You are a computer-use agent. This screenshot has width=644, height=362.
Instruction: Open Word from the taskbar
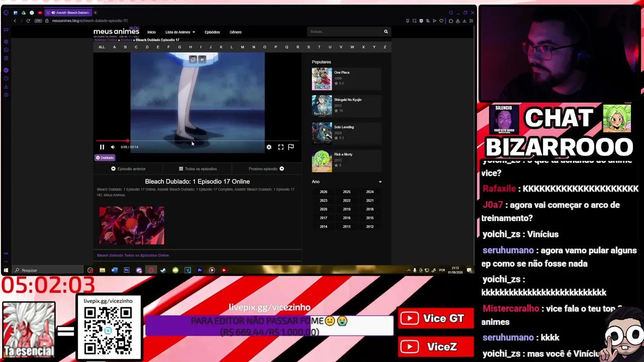[114, 270]
